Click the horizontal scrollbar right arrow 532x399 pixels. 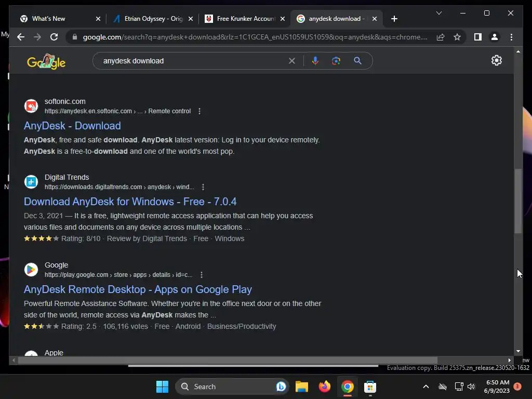coord(509,361)
